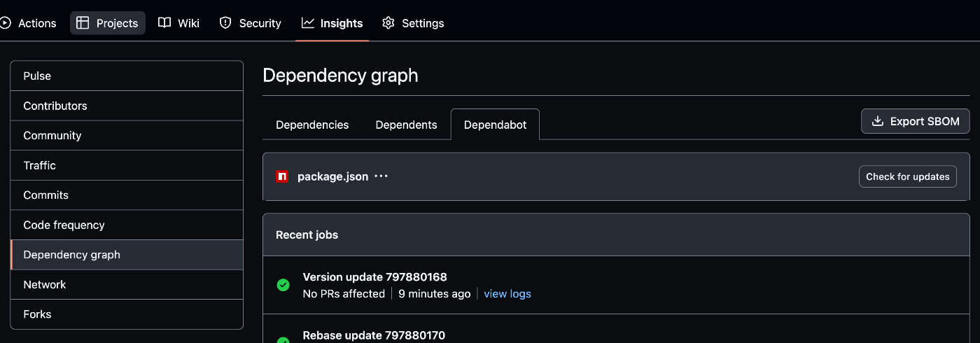Open Commits in the sidebar
The height and width of the screenshot is (343, 980).
pyautogui.click(x=127, y=195)
